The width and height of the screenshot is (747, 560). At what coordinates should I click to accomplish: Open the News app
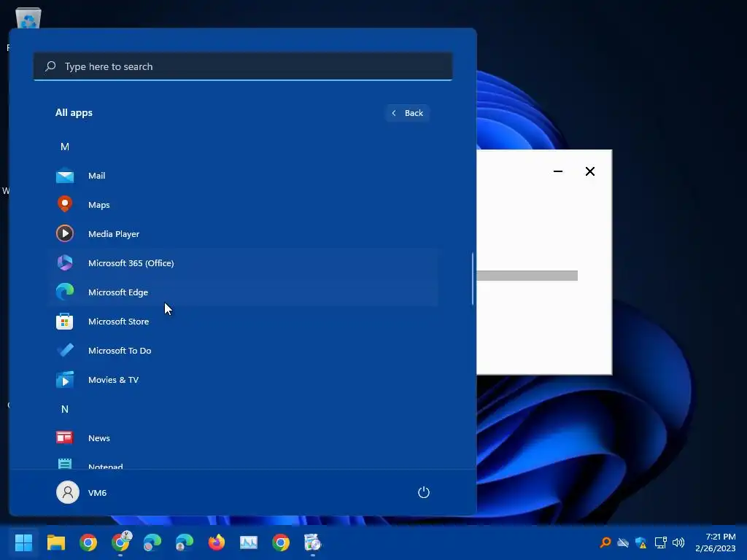242,437
